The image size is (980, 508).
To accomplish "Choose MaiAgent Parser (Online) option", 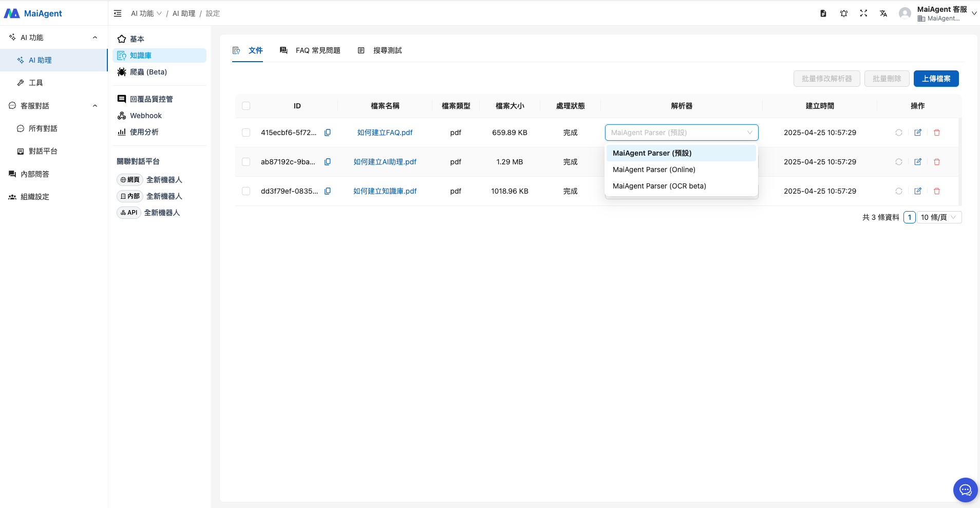I will 654,170.
